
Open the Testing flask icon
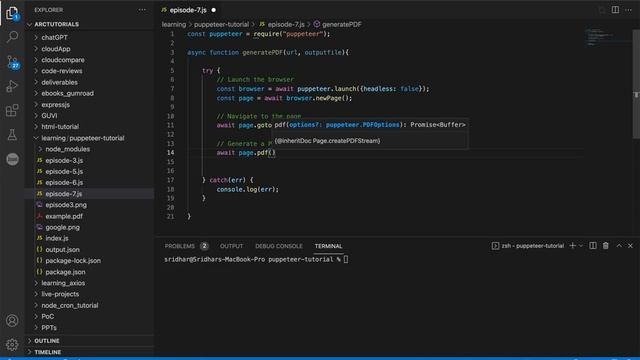click(12, 135)
